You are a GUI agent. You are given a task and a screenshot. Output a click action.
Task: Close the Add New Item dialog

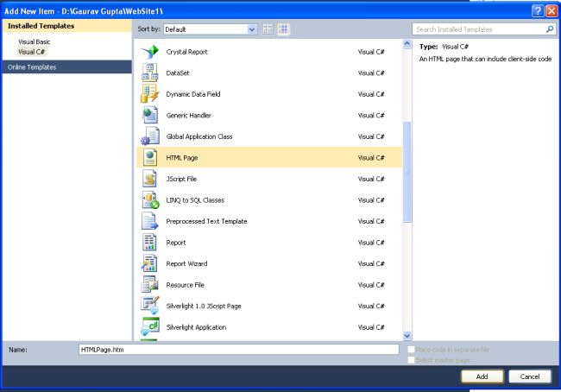click(x=552, y=11)
